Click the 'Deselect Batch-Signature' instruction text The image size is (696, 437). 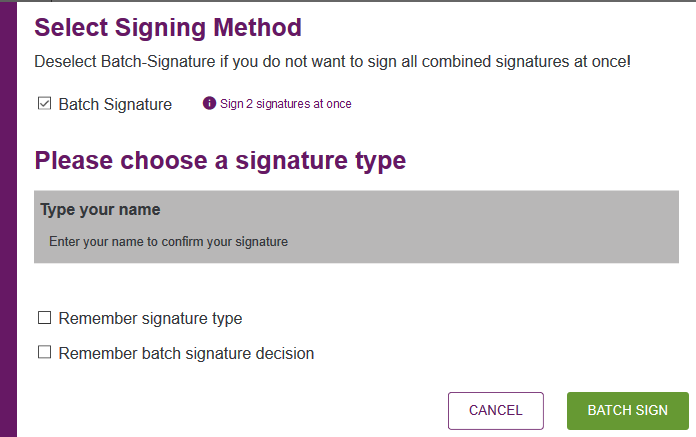332,62
